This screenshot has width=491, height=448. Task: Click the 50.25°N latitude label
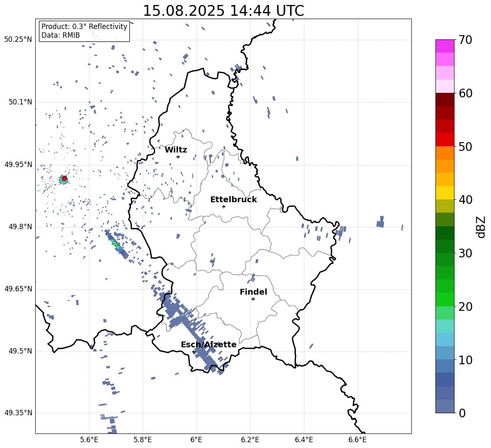pos(18,40)
